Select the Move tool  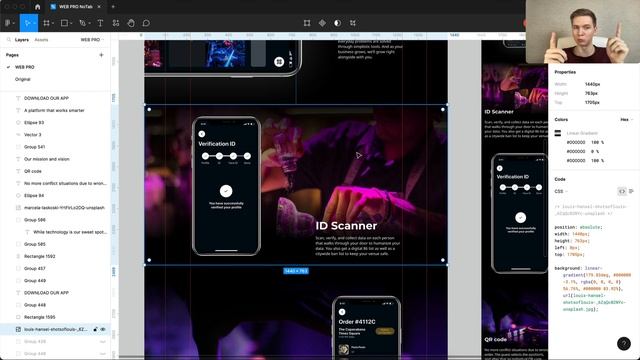pyautogui.click(x=27, y=23)
